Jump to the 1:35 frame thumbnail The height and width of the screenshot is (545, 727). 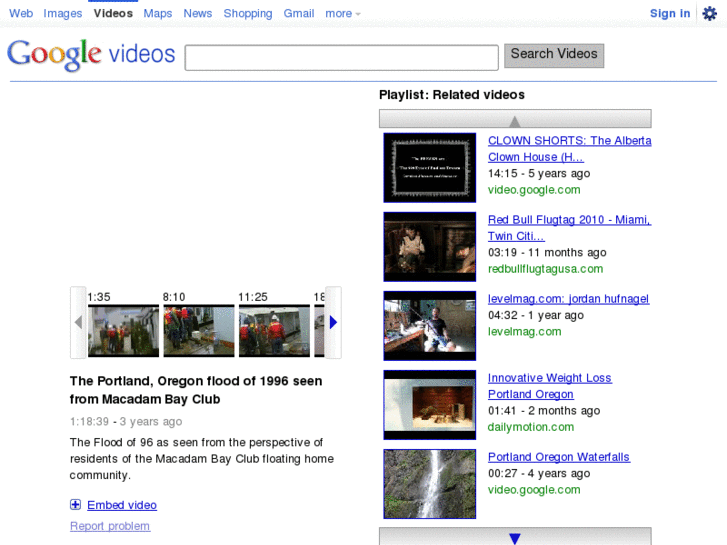point(123,331)
